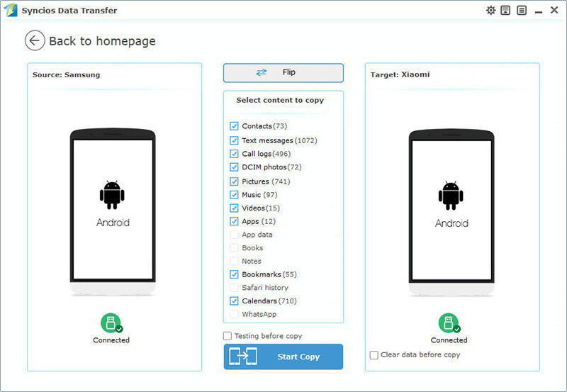Click the swap arrows icon on Flip

(261, 72)
